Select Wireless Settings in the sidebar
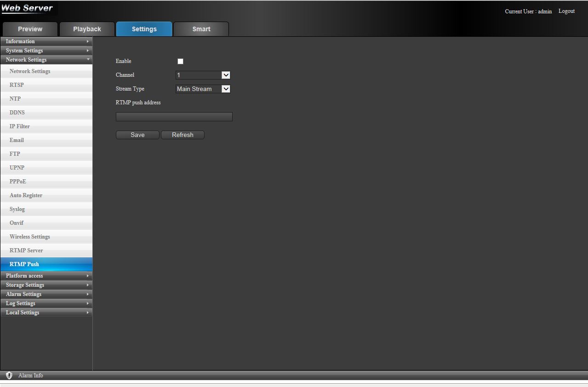This screenshot has height=387, width=588. [29, 237]
